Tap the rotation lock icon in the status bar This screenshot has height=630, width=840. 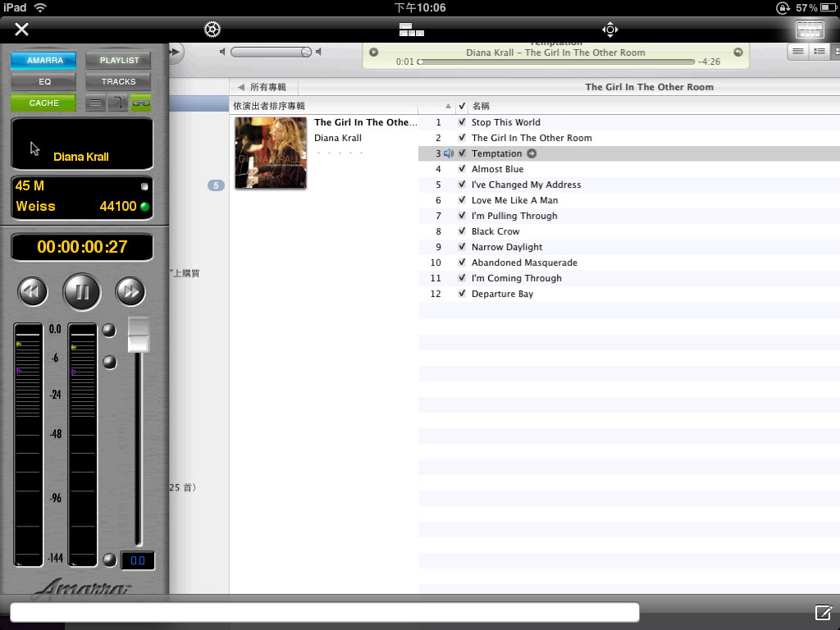(x=783, y=7)
